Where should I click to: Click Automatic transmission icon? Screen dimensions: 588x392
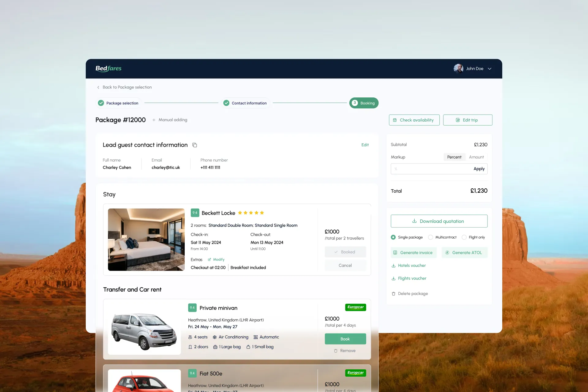(256, 337)
